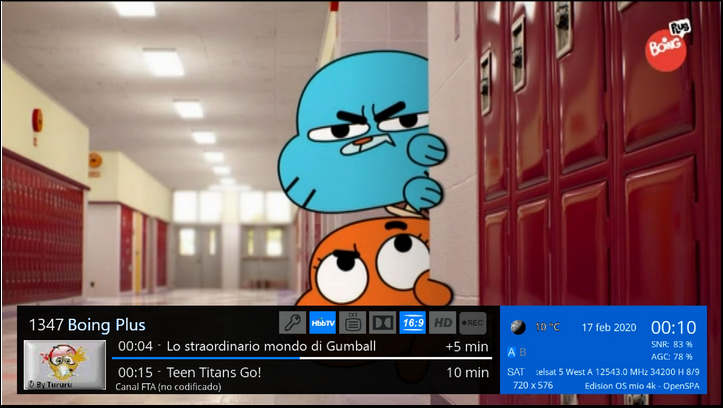Select next event Teen Titans Go!
This screenshot has width=723, height=408.
pyautogui.click(x=214, y=372)
